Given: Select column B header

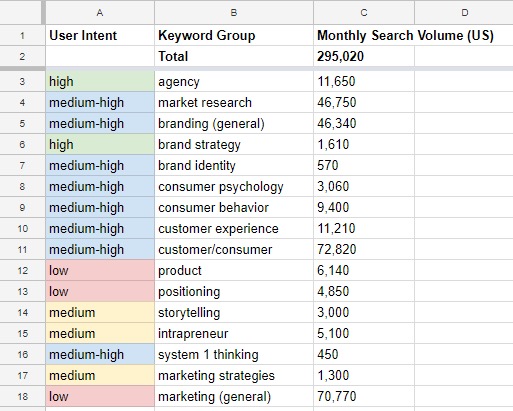Looking at the screenshot, I should (x=234, y=13).
